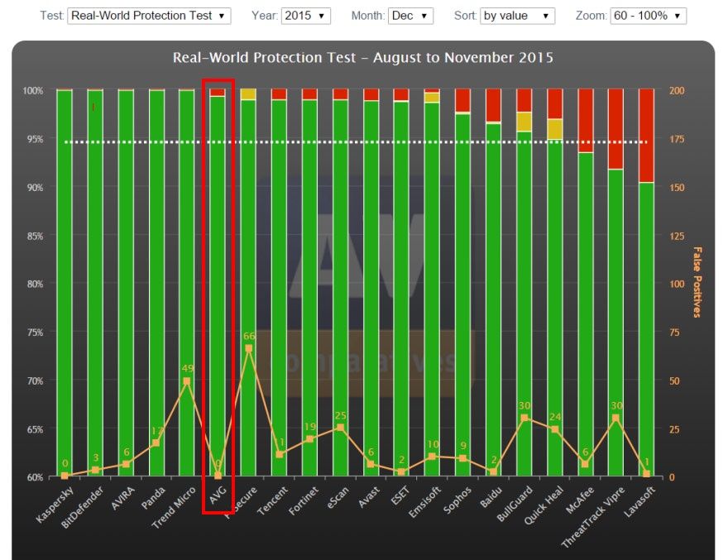Click the Kaspersky false positives marker 0

65,476
